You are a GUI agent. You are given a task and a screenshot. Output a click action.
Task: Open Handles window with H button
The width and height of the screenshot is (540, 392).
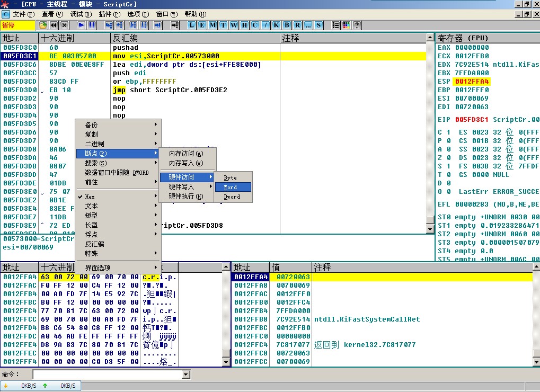coord(244,25)
